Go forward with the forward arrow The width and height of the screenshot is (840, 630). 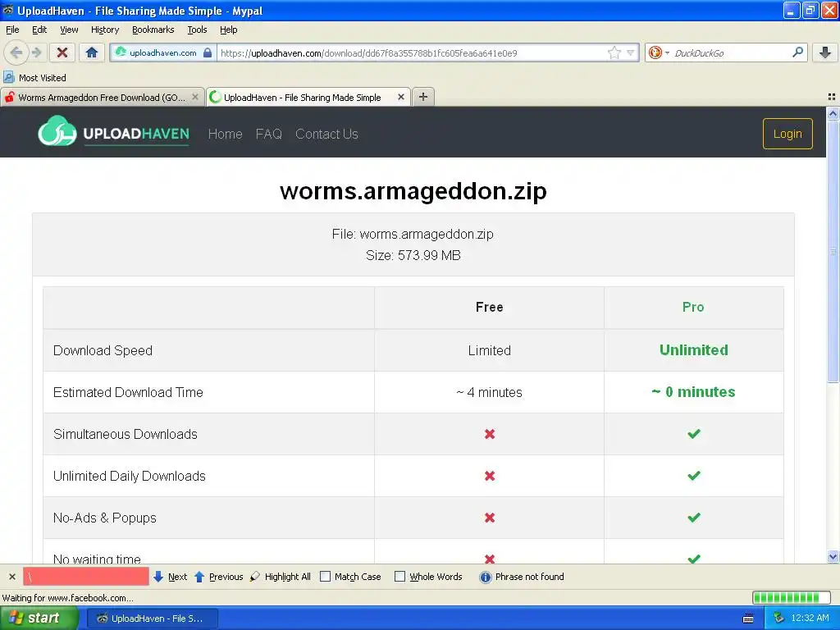36,52
